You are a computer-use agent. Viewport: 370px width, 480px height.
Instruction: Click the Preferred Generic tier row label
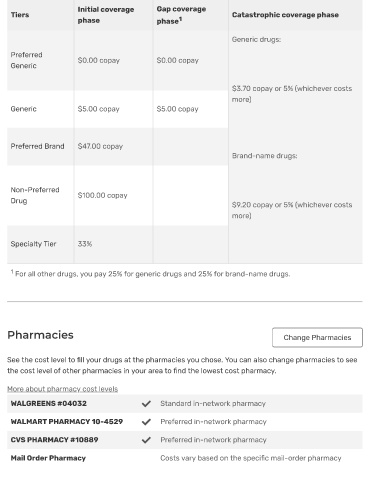click(26, 60)
